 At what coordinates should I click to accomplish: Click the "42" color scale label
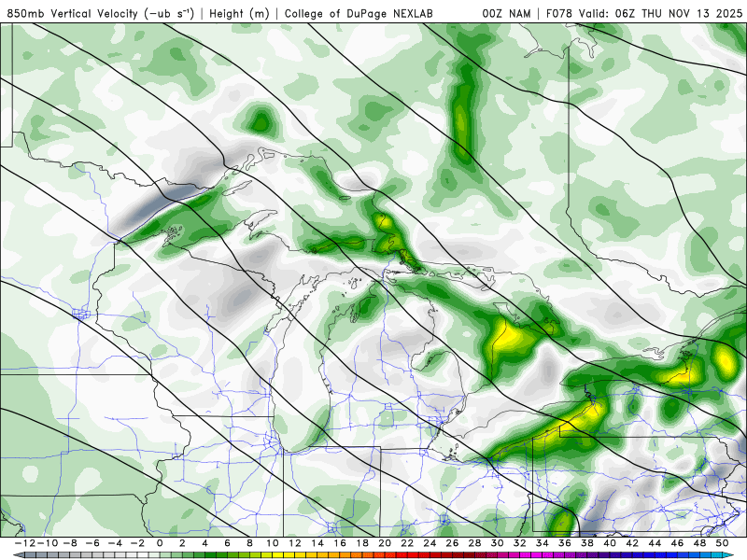point(632,543)
